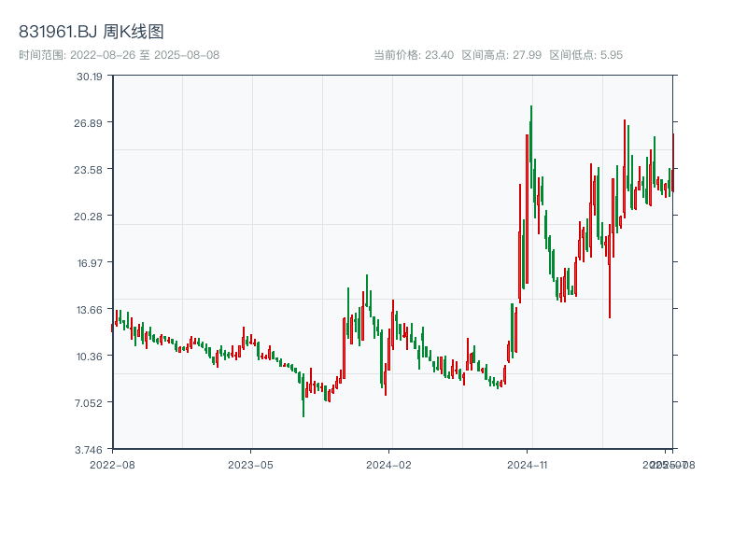Click the tallest green candle at the chart peak
Viewport: 747px width, 560px height.
[531, 147]
